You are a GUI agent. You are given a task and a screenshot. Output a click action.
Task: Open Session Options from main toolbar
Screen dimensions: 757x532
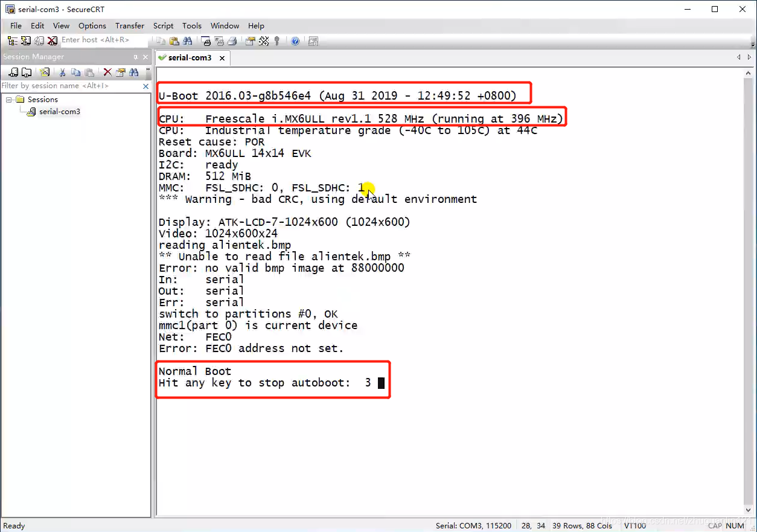(x=251, y=41)
